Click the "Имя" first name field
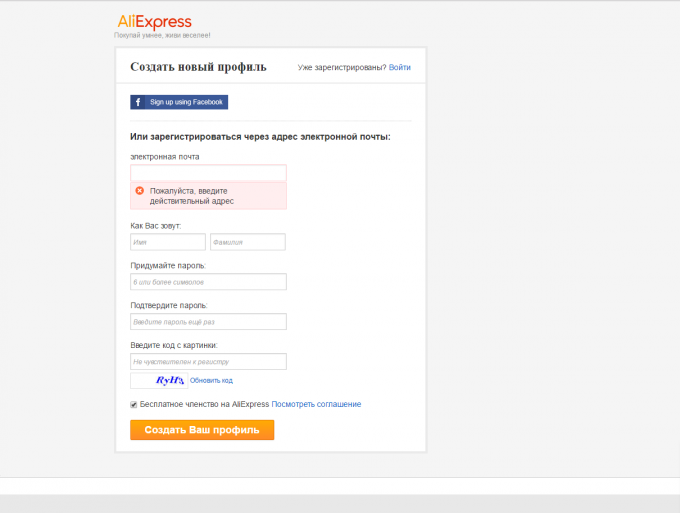 pyautogui.click(x=167, y=242)
